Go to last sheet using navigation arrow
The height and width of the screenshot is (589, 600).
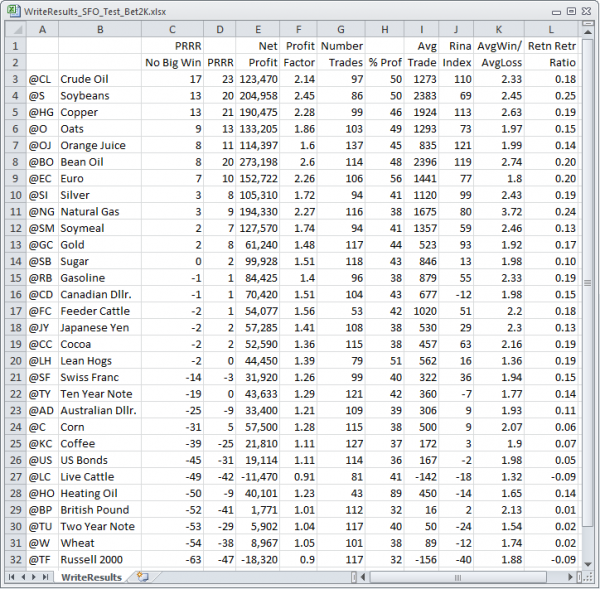click(46, 577)
